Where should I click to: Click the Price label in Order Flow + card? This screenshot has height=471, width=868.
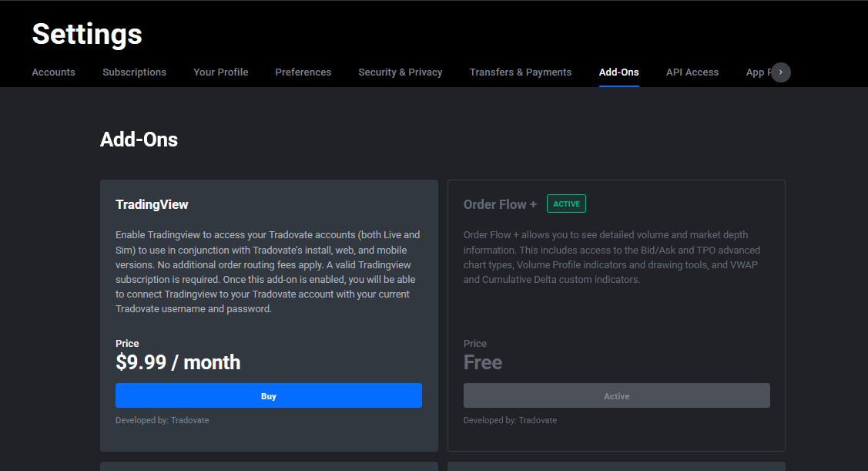pyautogui.click(x=475, y=344)
